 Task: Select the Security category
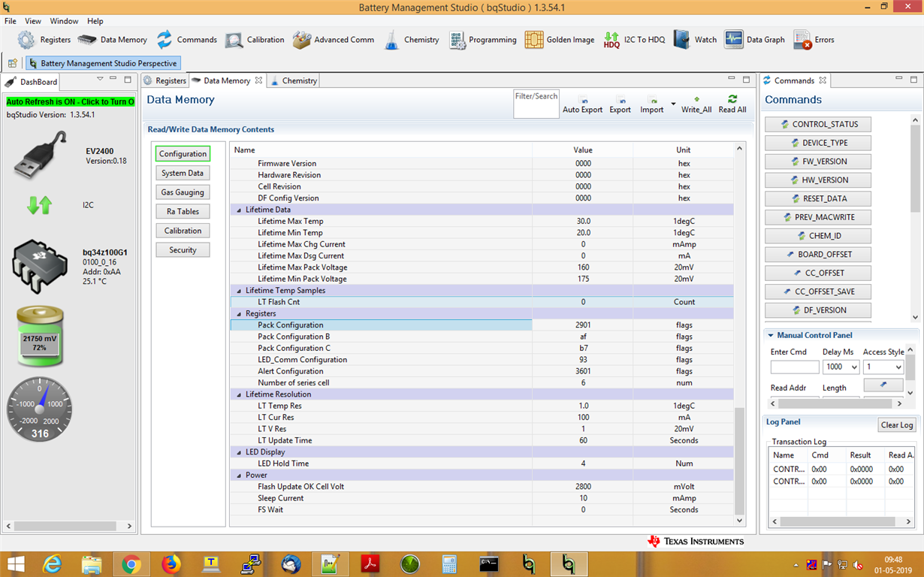[x=183, y=250]
